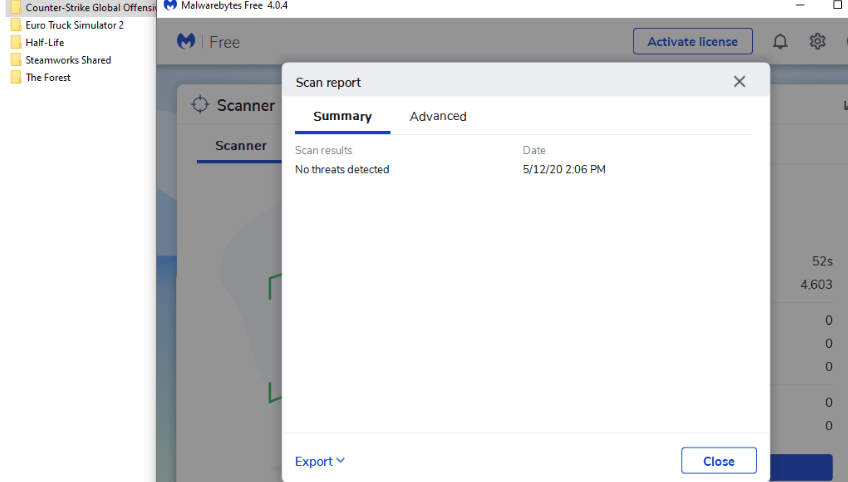Click the Scanner panel heading
Viewport: 848px width, 482px height.
pos(246,105)
